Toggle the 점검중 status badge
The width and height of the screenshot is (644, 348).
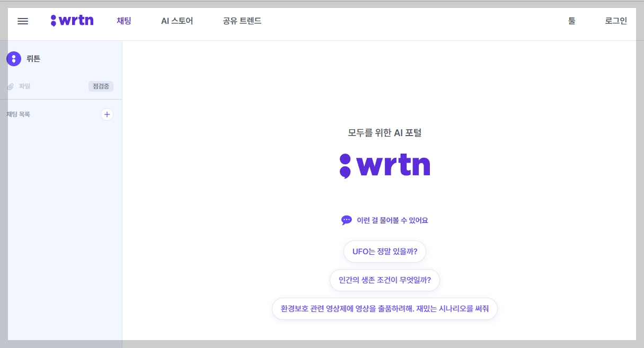[101, 86]
